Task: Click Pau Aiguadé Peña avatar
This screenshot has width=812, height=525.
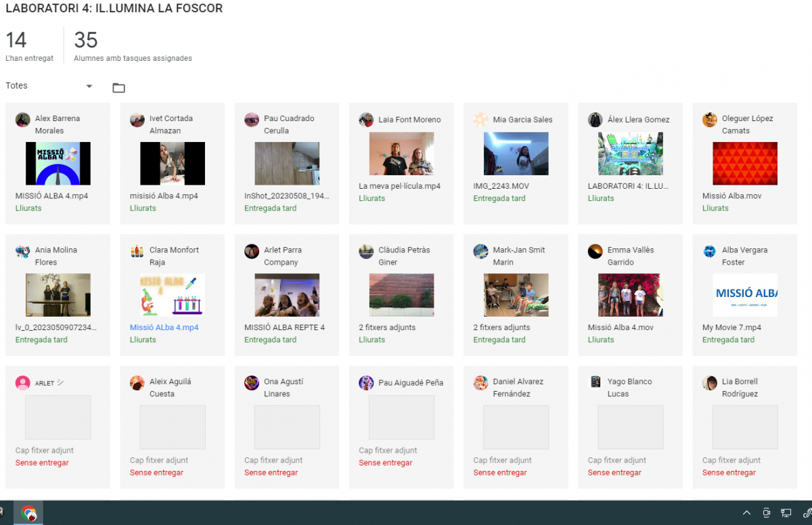Action: click(x=366, y=383)
